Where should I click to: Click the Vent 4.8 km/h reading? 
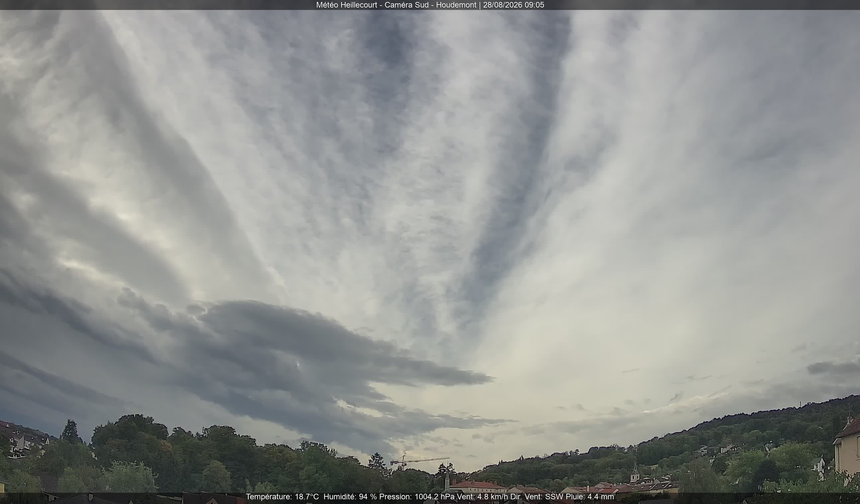point(482,497)
